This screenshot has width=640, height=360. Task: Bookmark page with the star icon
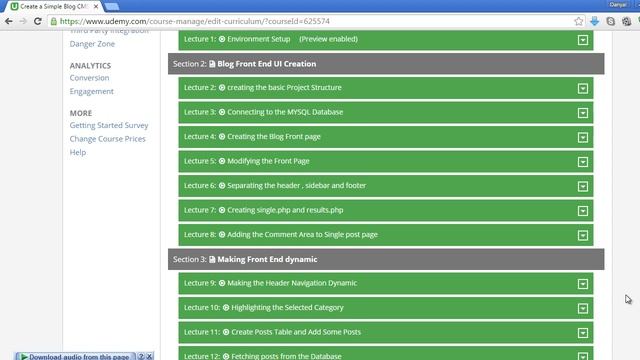[578, 21]
